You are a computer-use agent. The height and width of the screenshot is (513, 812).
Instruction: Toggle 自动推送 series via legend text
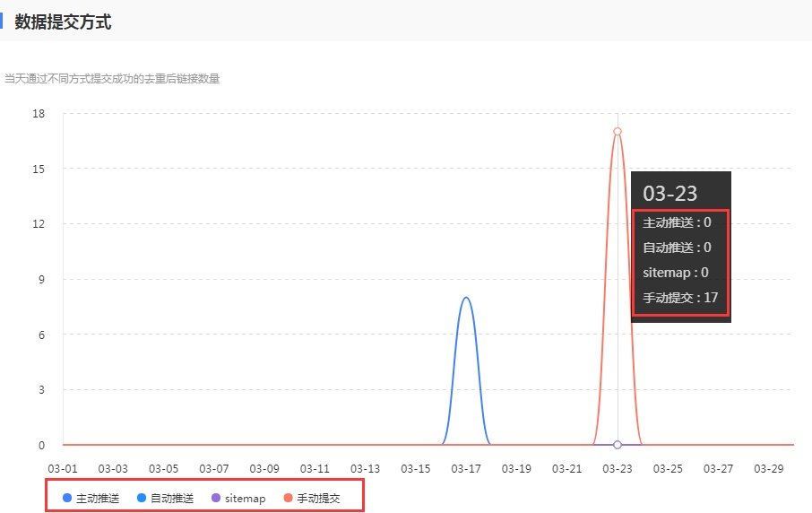pos(172,498)
